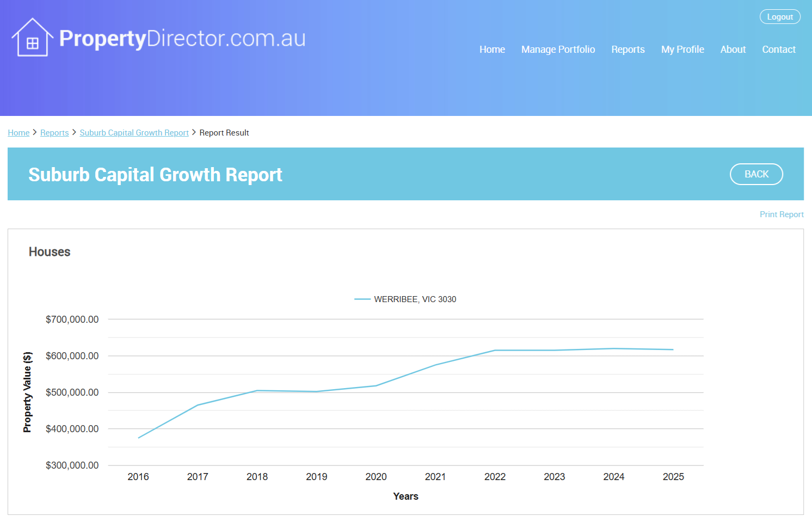Click the 2025 endpoint of chart line

click(x=673, y=349)
